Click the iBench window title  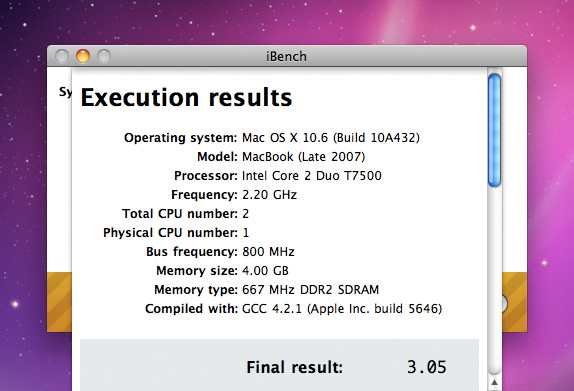pyautogui.click(x=286, y=56)
